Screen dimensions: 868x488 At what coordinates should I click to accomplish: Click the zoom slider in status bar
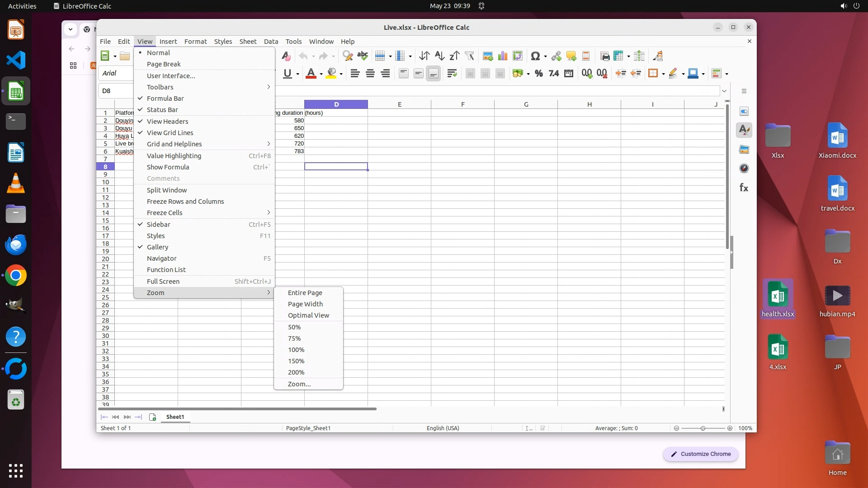(703, 428)
